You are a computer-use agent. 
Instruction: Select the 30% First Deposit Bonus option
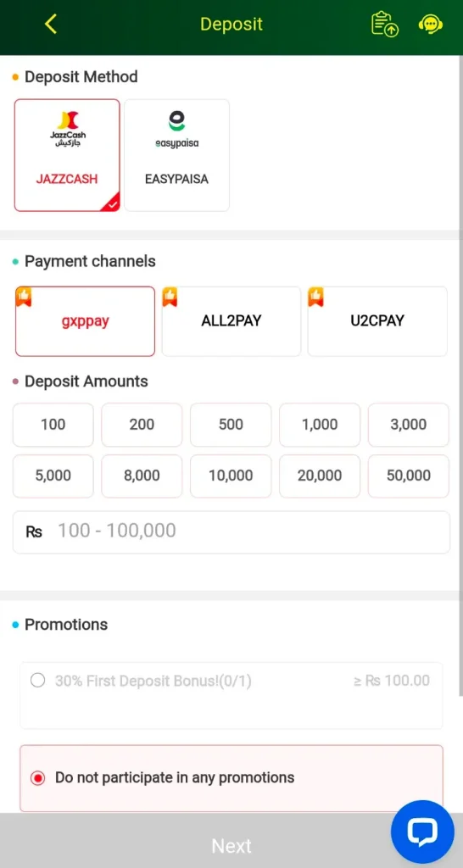(231, 696)
